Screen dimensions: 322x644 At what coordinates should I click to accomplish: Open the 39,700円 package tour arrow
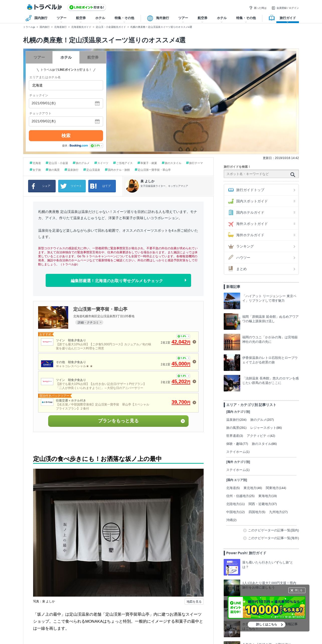[194, 402]
